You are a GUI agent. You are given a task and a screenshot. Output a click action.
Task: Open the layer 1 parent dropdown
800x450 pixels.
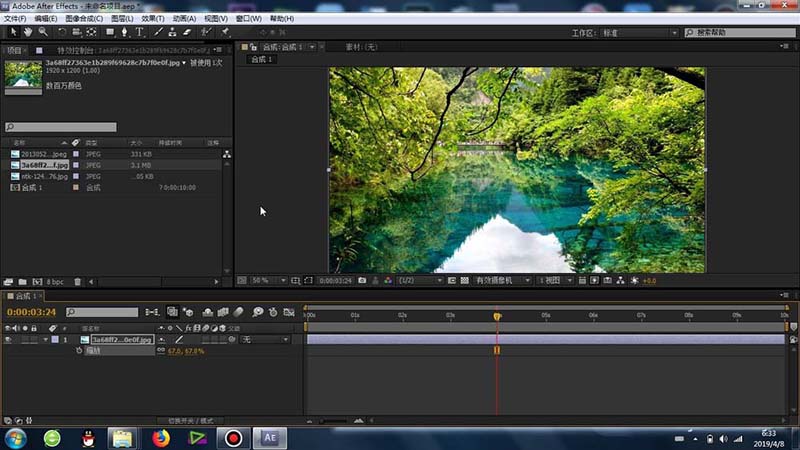[x=265, y=339]
